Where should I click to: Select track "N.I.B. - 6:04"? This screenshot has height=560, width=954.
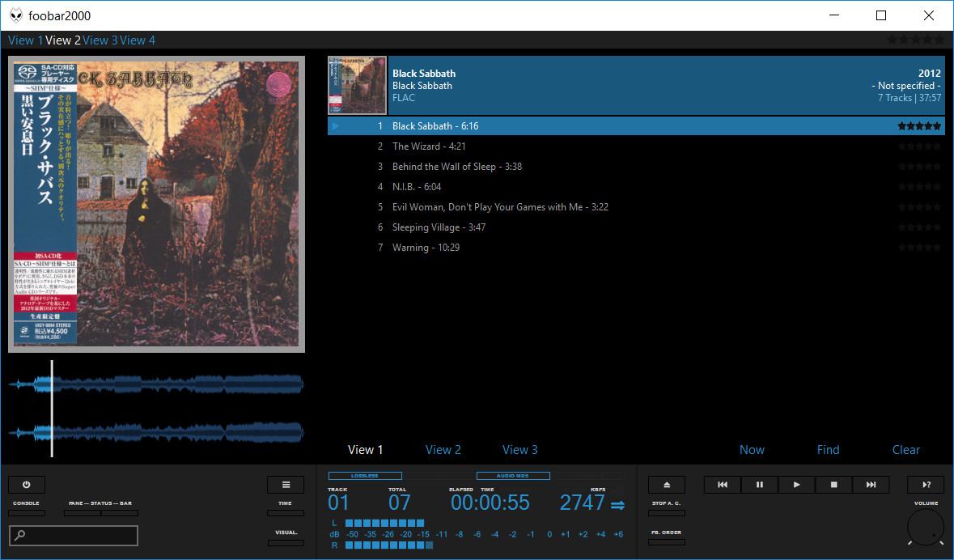[637, 186]
